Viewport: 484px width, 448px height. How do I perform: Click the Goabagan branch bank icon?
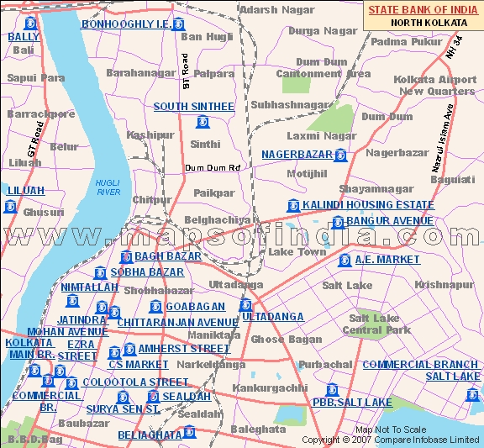point(155,307)
